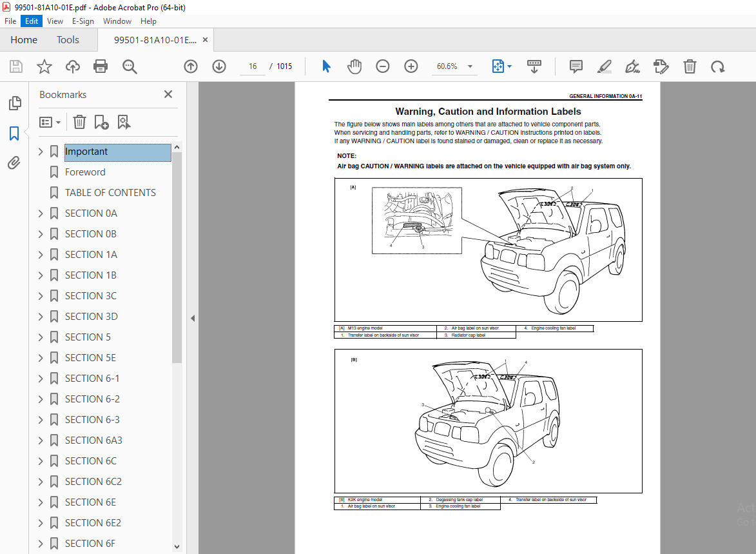756x554 pixels.
Task: Select SECTION 1B bookmark
Action: tap(91, 275)
